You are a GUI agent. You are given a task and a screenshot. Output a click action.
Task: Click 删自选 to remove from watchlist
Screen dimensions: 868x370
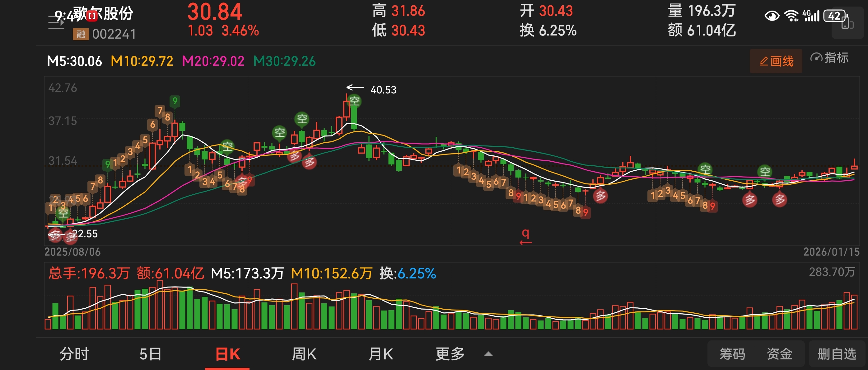tap(837, 354)
